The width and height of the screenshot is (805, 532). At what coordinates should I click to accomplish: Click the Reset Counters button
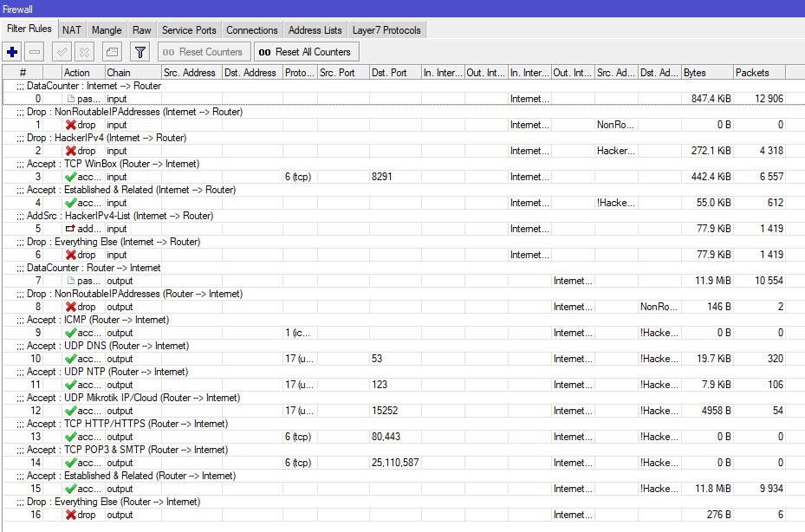[203, 52]
